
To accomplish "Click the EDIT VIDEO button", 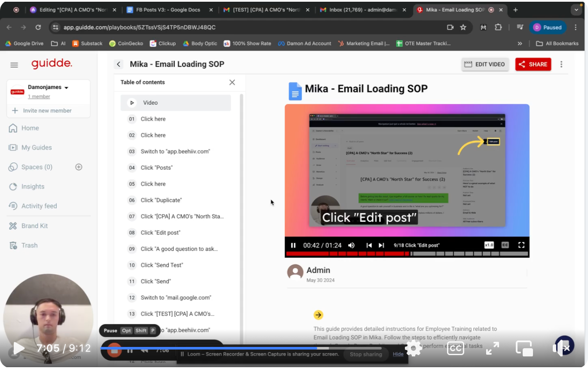I will 485,64.
